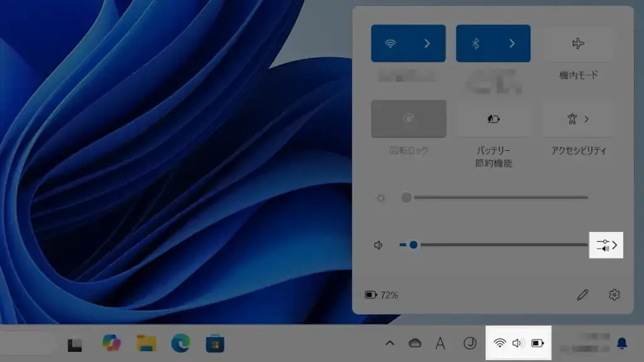Launch Copilot from the taskbar
Image resolution: width=644 pixels, height=362 pixels.
tap(112, 343)
